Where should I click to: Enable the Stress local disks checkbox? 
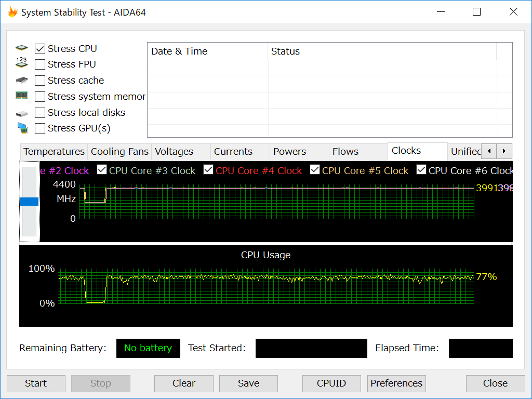(39, 112)
